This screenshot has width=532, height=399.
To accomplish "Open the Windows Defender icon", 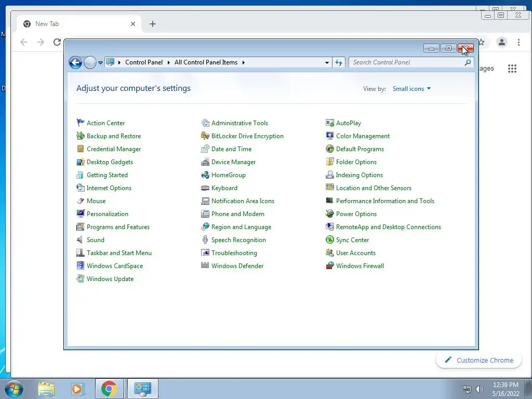I will pos(205,265).
